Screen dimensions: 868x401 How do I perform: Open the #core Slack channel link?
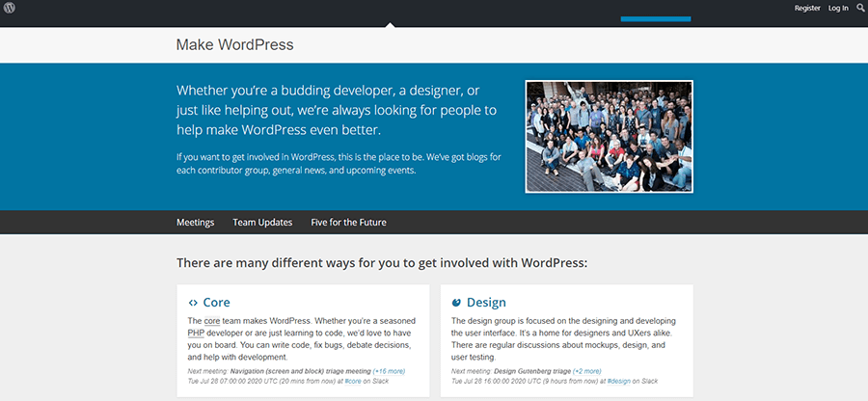click(354, 381)
